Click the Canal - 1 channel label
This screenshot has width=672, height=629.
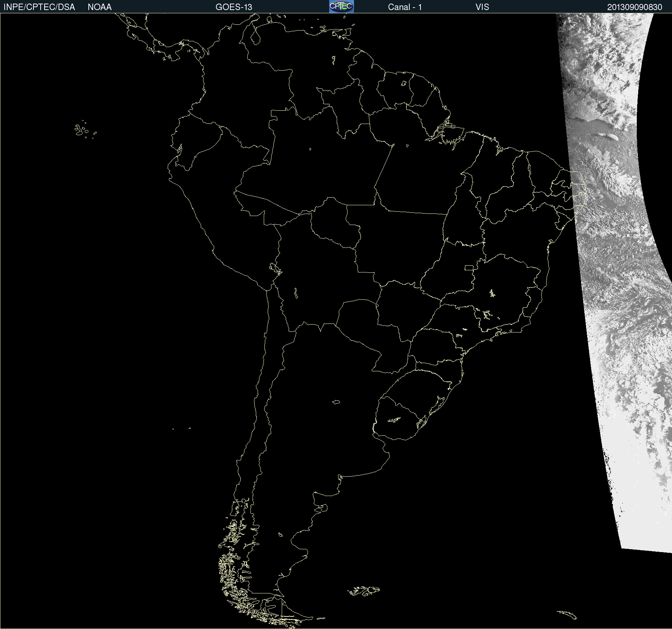[405, 7]
